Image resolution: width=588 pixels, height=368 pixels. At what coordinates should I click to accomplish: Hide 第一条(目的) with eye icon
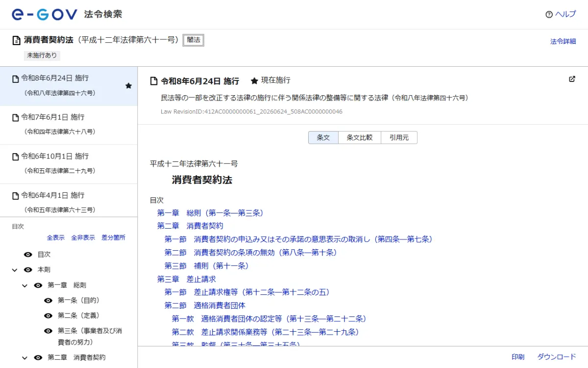tap(48, 300)
